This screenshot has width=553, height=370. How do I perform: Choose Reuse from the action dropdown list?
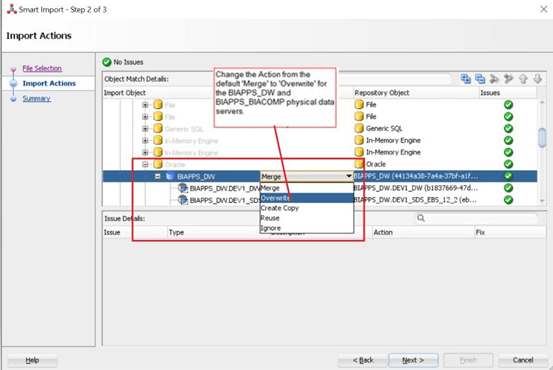[x=306, y=218]
